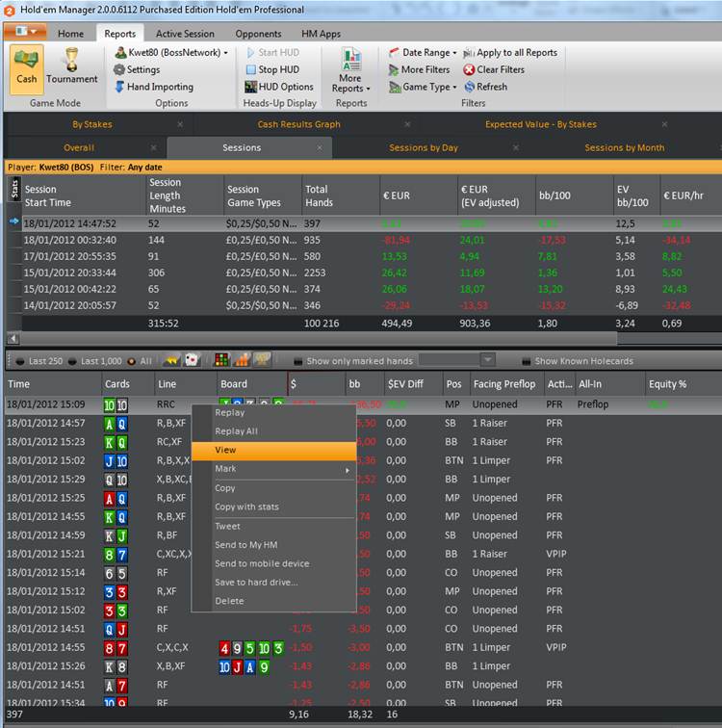Viewport: 722px width, 728px height.
Task: Open the Home ribbon tab
Action: click(70, 34)
